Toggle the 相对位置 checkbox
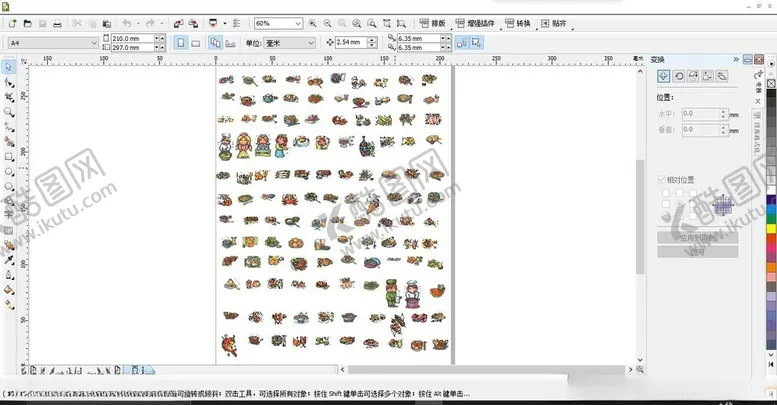 (x=661, y=179)
